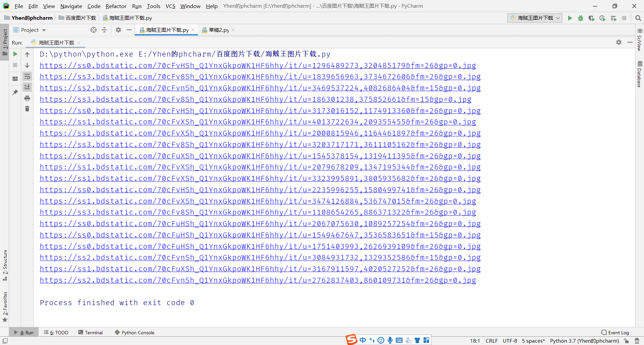This screenshot has width=644, height=345.
Task: Open Search Everywhere magnifier icon
Action: tap(638, 18)
